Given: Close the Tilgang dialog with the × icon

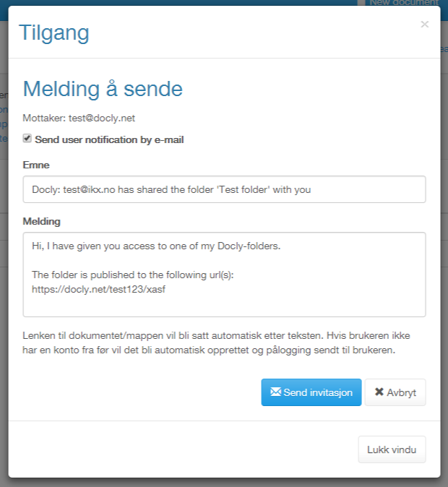Looking at the screenshot, I should (x=424, y=25).
